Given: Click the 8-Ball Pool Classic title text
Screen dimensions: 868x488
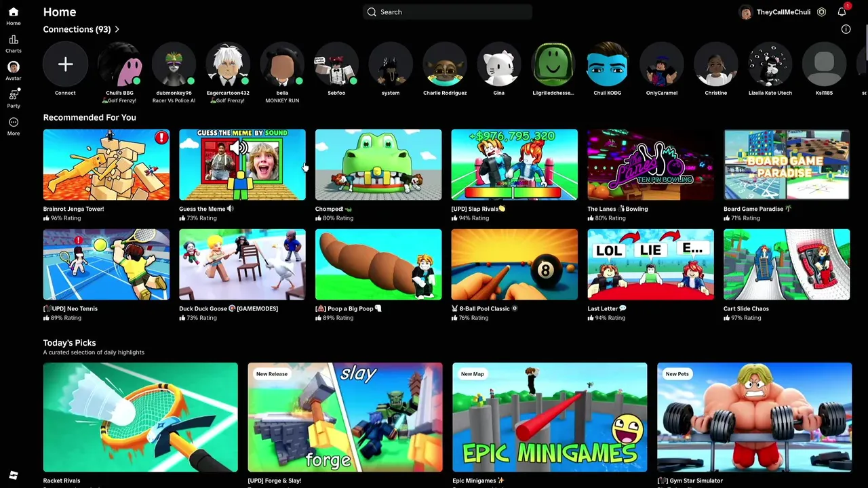Looking at the screenshot, I should pyautogui.click(x=484, y=308).
